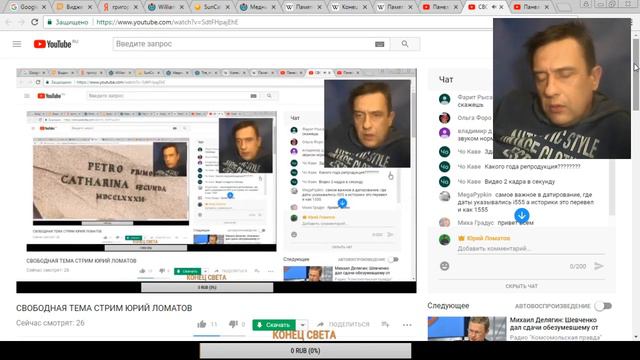Click the secure padlock Защищено
This screenshot has width=640, height=360.
(68, 22)
